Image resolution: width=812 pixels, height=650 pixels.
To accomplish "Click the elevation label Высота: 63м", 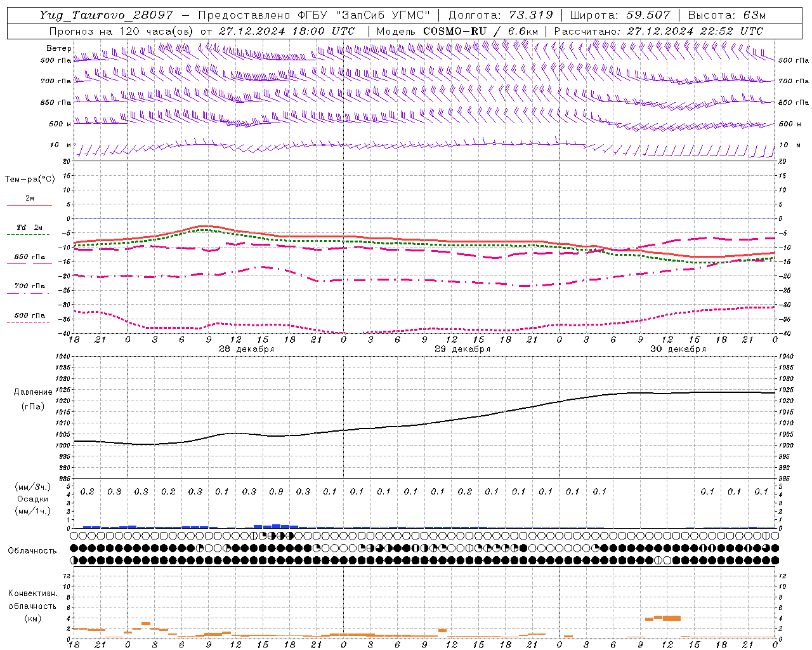I will coord(726,15).
